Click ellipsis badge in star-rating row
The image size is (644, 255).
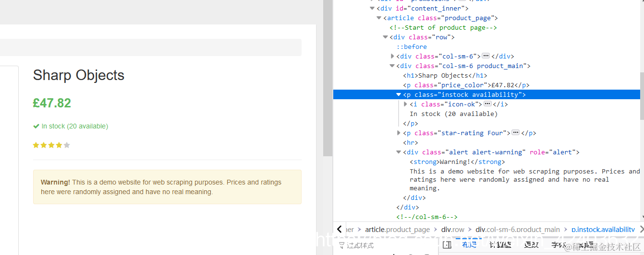click(x=515, y=133)
